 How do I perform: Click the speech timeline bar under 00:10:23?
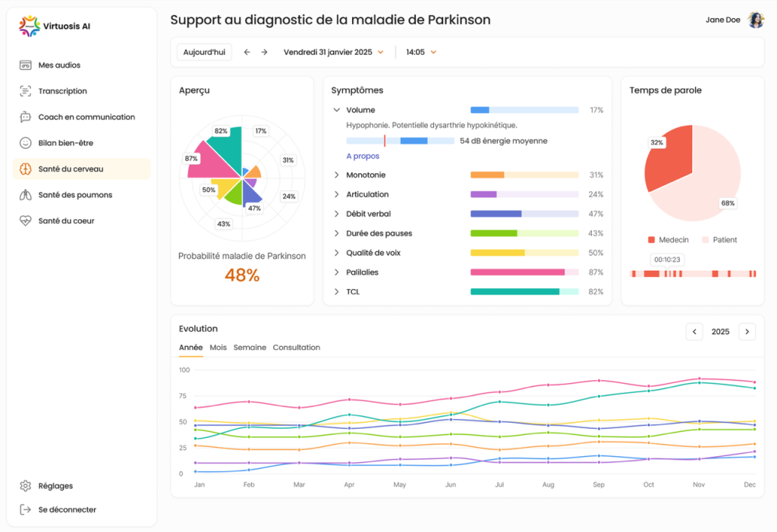tap(693, 273)
